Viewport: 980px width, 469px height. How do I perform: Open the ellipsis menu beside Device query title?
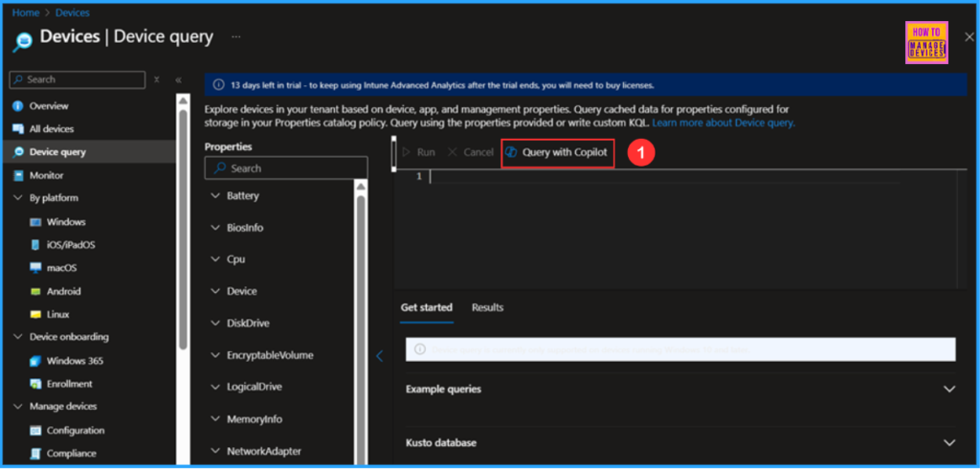[x=236, y=37]
